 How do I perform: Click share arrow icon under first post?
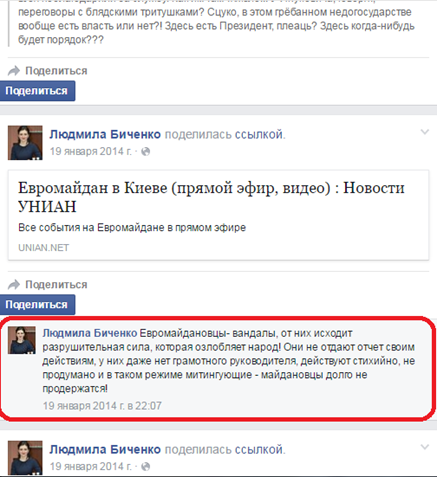pyautogui.click(x=14, y=71)
